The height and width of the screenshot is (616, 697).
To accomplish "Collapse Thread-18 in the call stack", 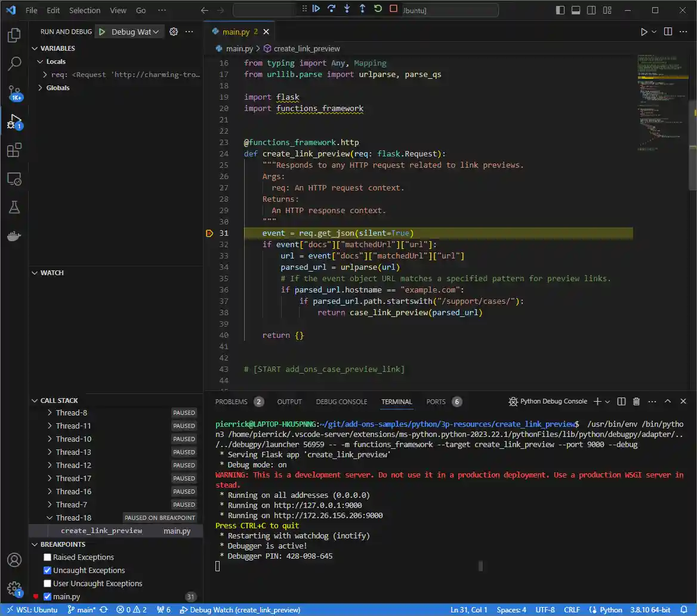I will point(50,518).
